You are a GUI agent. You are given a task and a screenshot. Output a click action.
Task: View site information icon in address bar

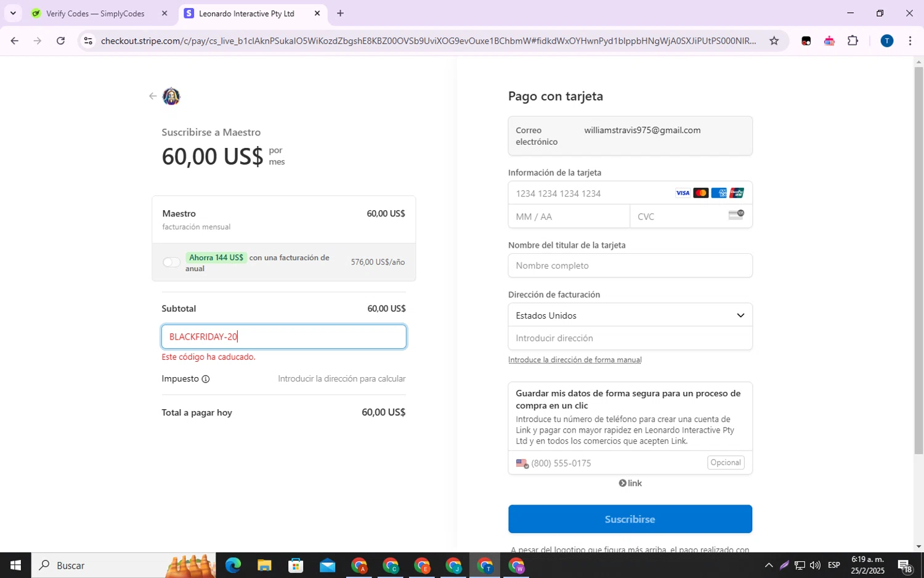(x=88, y=41)
